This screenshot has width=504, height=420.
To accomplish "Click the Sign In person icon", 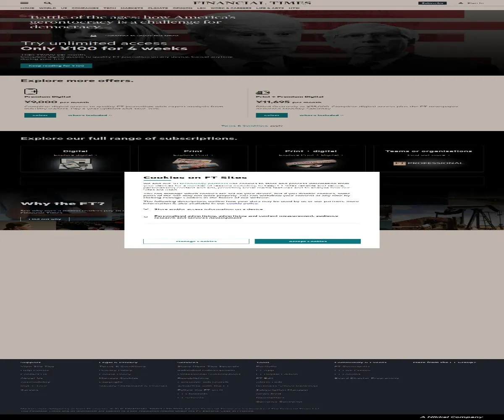I will click(x=461, y=3).
